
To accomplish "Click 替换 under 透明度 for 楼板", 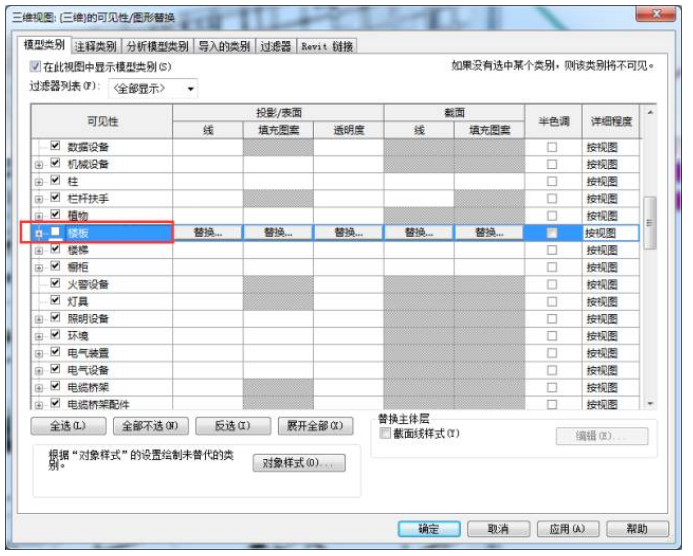I will [x=348, y=232].
